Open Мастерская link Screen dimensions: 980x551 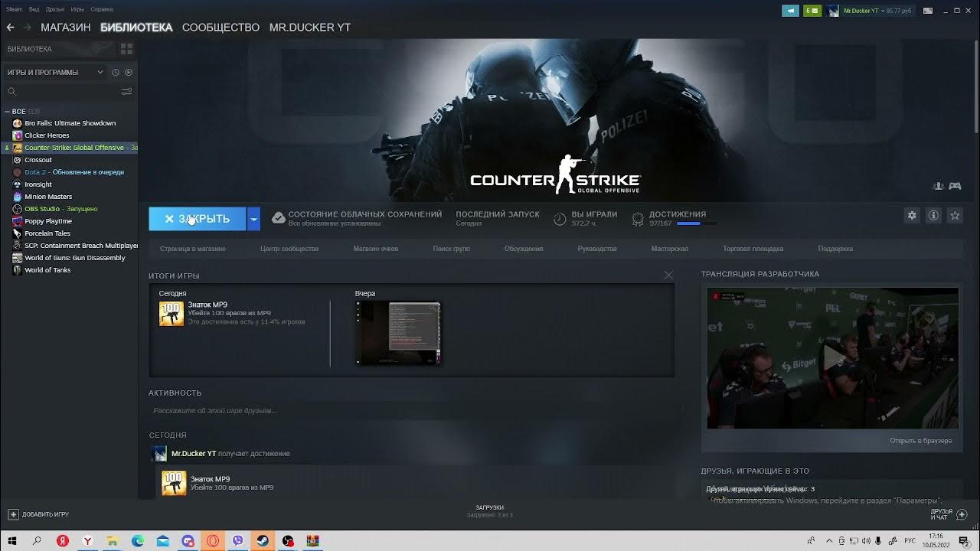(x=670, y=249)
